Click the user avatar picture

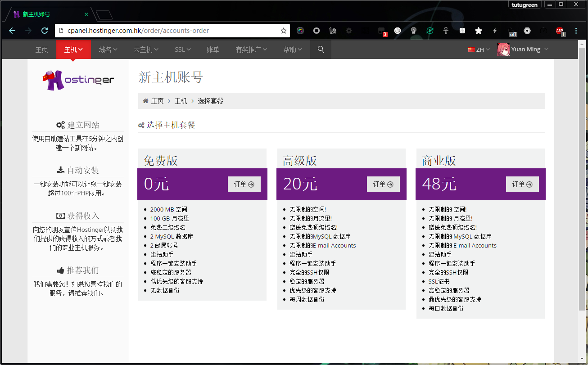click(x=503, y=50)
